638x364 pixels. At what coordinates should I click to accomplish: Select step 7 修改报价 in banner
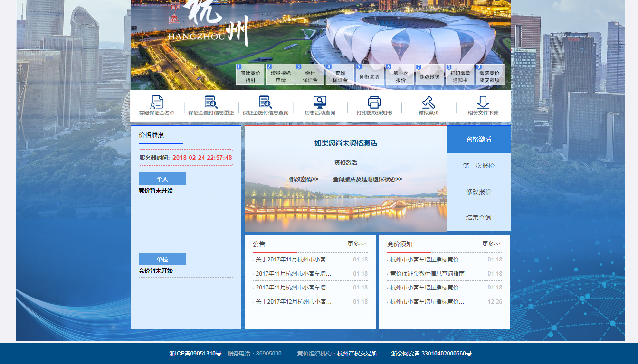tap(429, 75)
